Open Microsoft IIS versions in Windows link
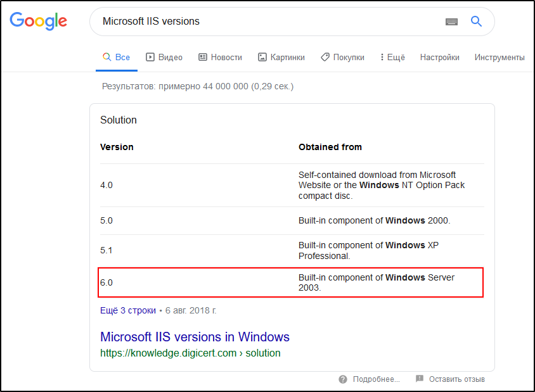The image size is (535, 392). tap(195, 337)
